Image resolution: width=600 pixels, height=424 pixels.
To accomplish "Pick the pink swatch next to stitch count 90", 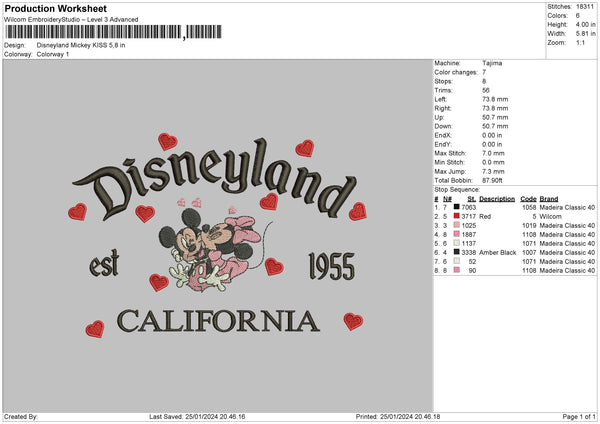I will point(457,270).
